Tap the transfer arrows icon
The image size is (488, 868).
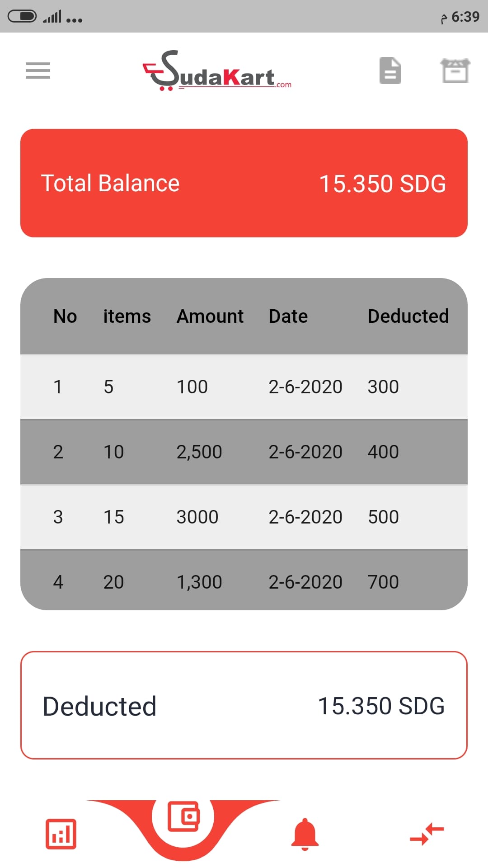tap(427, 834)
